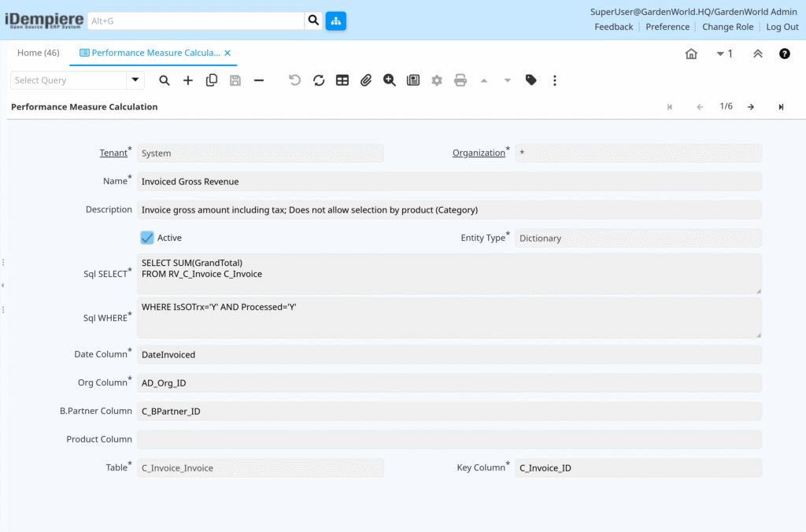This screenshot has height=532, width=806.
Task: Switch to grid view using the table icon
Action: pos(342,80)
